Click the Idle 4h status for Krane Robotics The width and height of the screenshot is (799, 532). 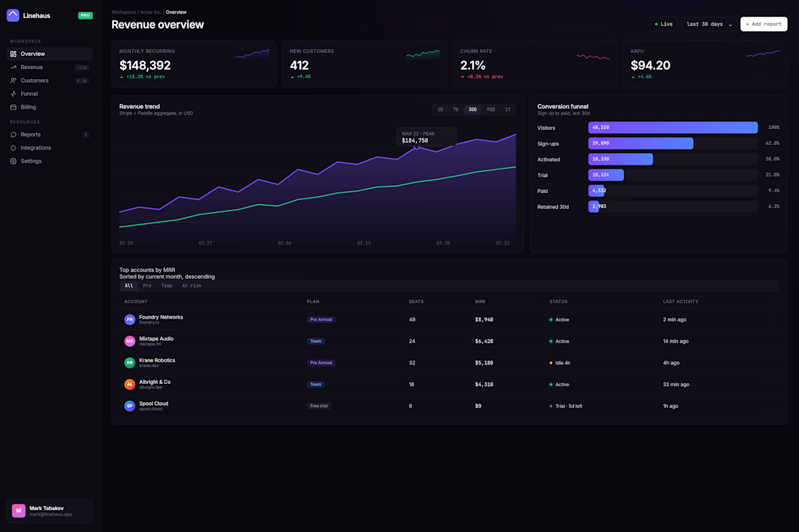click(559, 363)
